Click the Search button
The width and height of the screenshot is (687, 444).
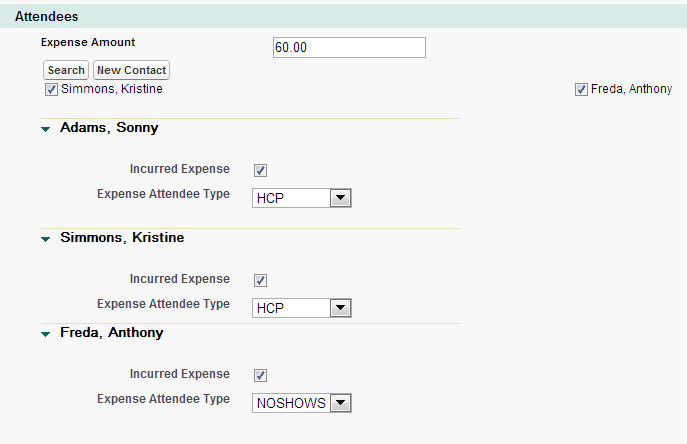click(x=66, y=70)
